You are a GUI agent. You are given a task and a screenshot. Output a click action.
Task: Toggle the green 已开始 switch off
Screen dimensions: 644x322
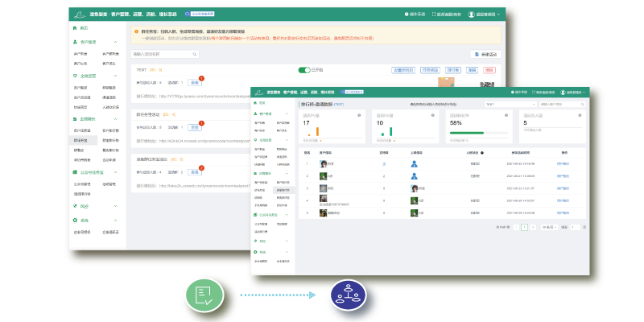(304, 70)
